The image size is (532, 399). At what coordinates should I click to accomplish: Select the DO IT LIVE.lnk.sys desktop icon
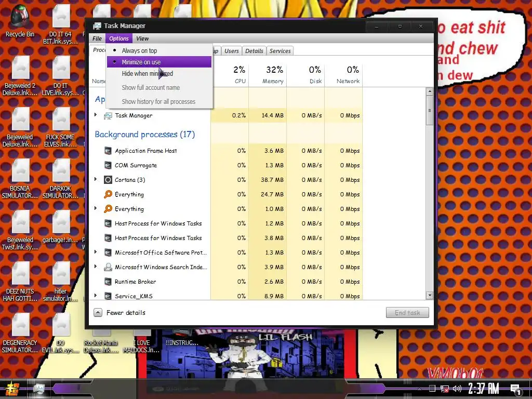coord(61,77)
